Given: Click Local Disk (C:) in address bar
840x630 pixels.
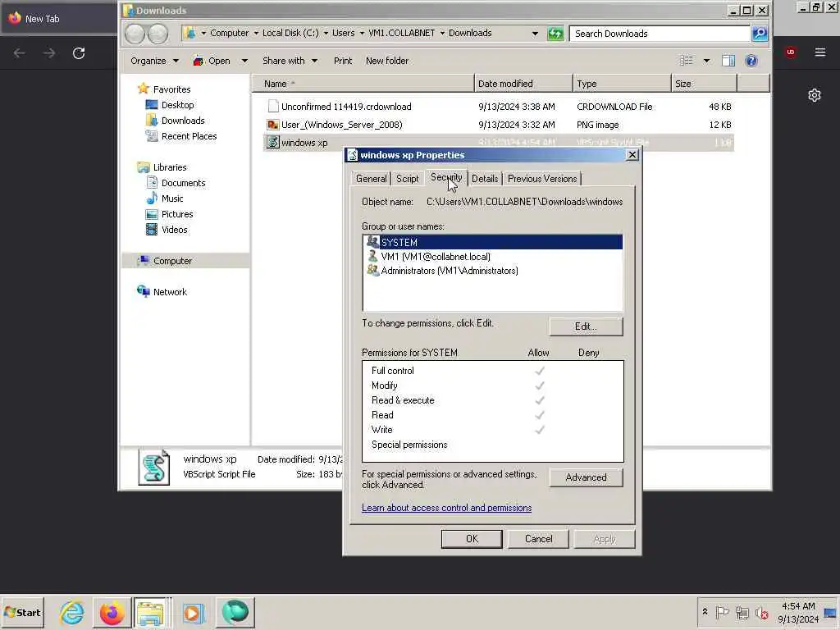Looking at the screenshot, I should 290,33.
